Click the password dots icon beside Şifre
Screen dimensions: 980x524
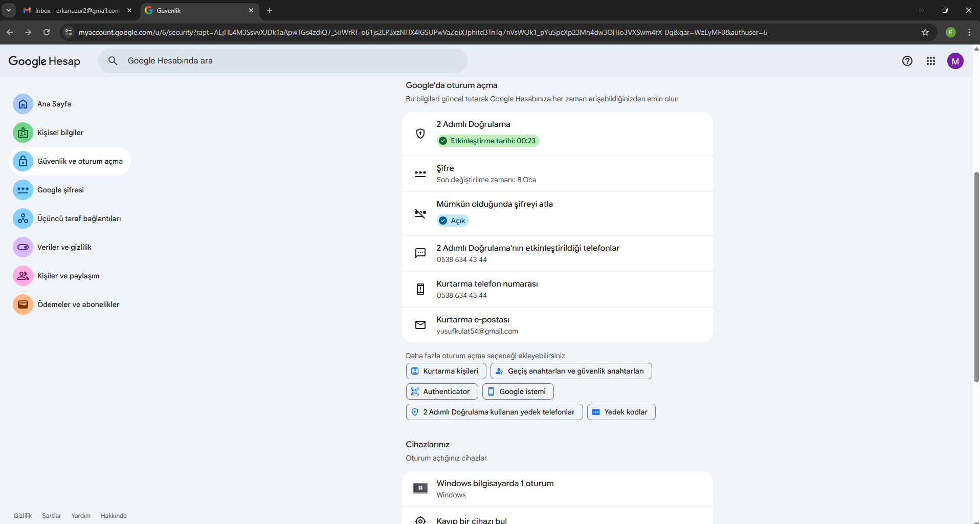pos(420,173)
